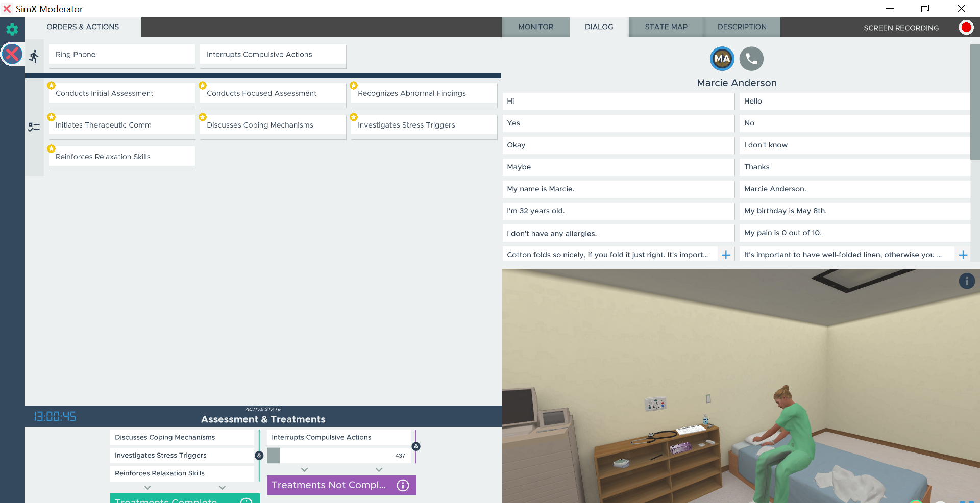Open the settings gear icon
Image resolution: width=980 pixels, height=503 pixels.
point(12,30)
